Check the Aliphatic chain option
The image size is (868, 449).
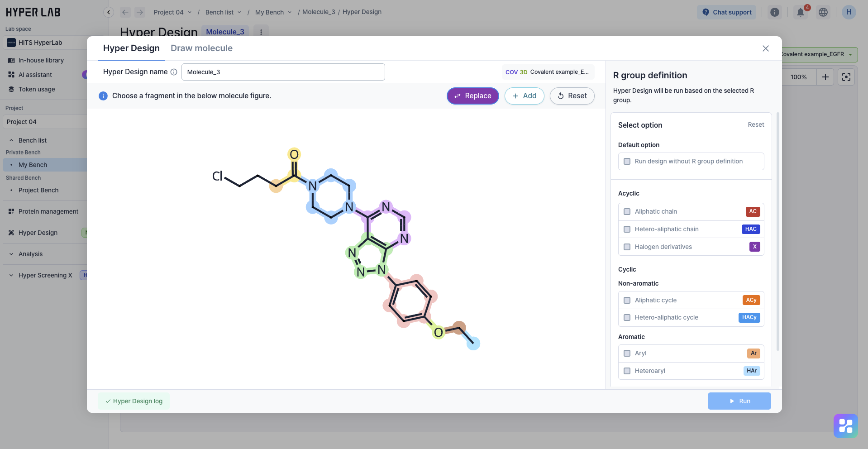pyautogui.click(x=627, y=212)
